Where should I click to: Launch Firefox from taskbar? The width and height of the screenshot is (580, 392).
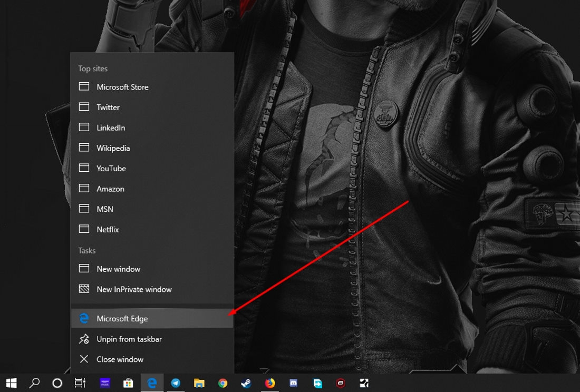pos(270,383)
